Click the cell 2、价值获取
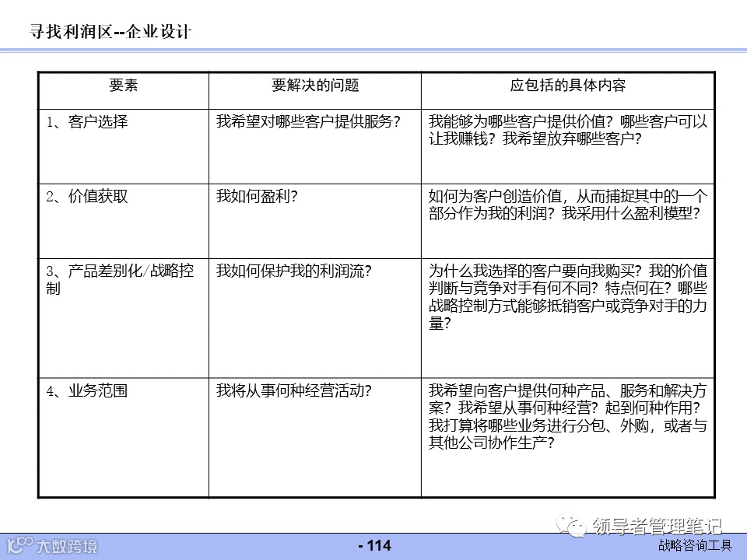 click(124, 222)
